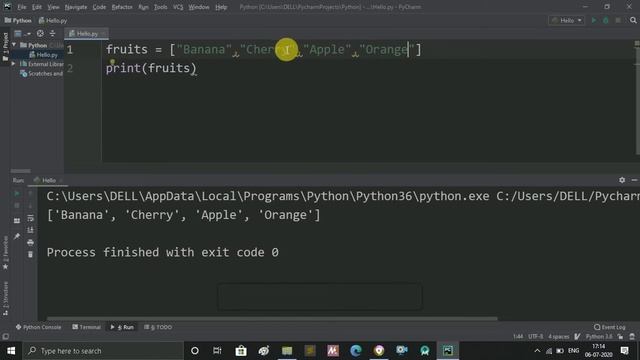Hide the Run panel with the minimize dash
The image size is (640, 360).
(x=634, y=180)
